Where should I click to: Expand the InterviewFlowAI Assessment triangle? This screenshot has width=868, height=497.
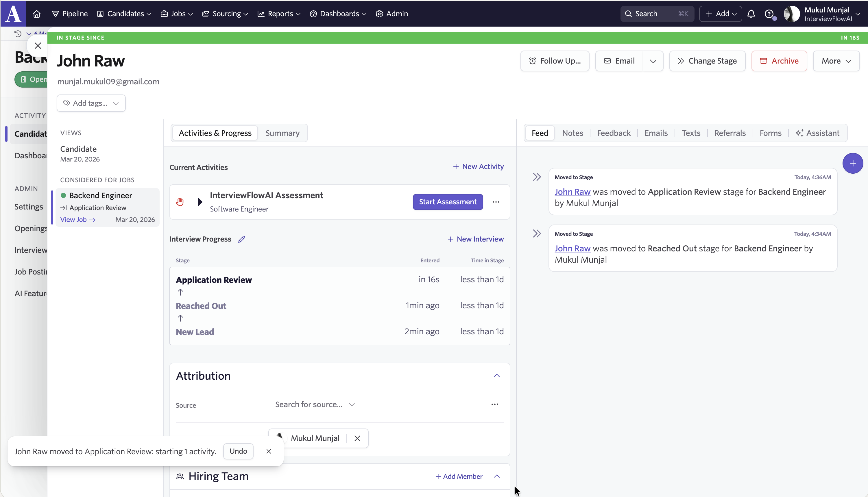[200, 202]
